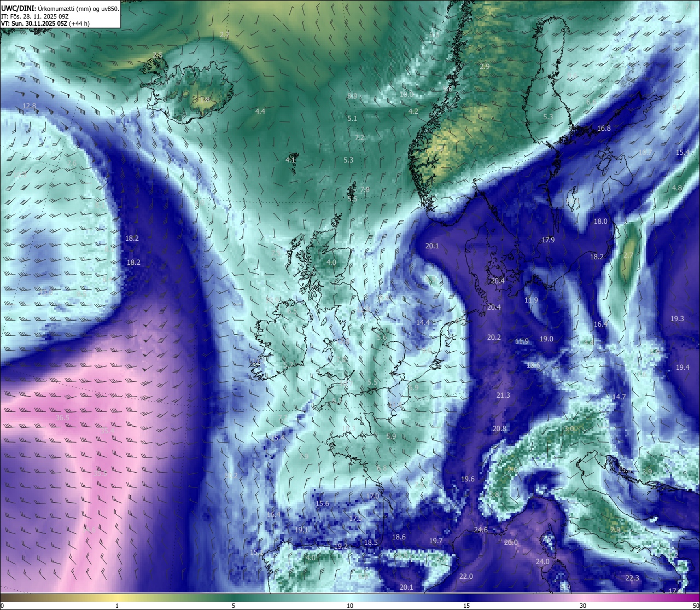This screenshot has height=610, width=700.
Task: Click the 'VT: Sun. 30.11.2025 05Z (+44 h)' line
Action: (45, 24)
